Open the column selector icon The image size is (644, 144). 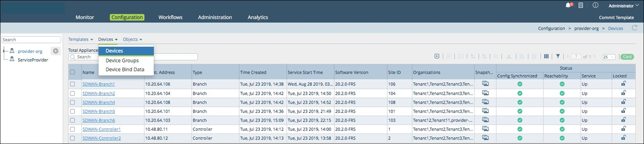(546, 57)
